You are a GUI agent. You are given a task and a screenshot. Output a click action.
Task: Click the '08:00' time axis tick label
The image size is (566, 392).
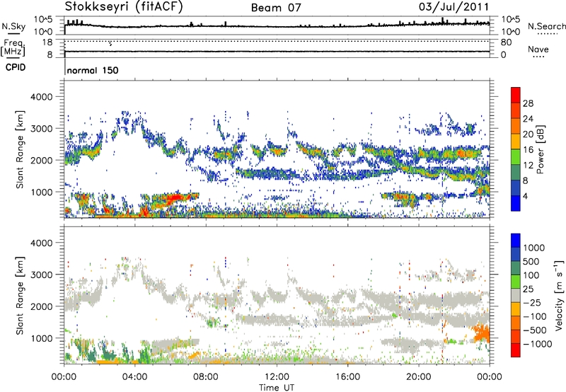click(206, 377)
